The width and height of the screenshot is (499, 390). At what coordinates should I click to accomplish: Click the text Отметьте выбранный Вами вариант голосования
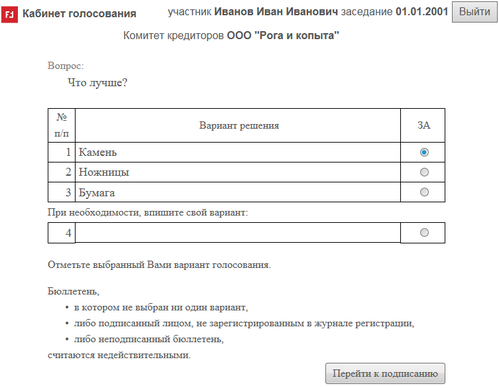tap(159, 265)
